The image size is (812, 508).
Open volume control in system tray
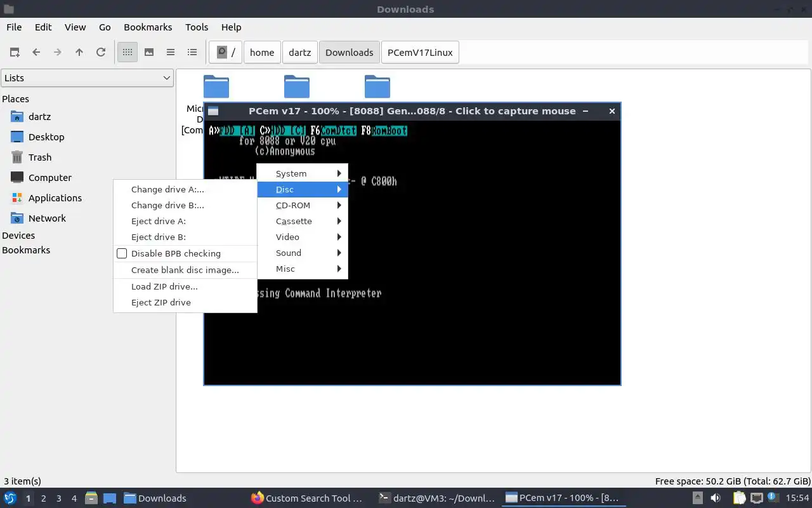click(716, 498)
